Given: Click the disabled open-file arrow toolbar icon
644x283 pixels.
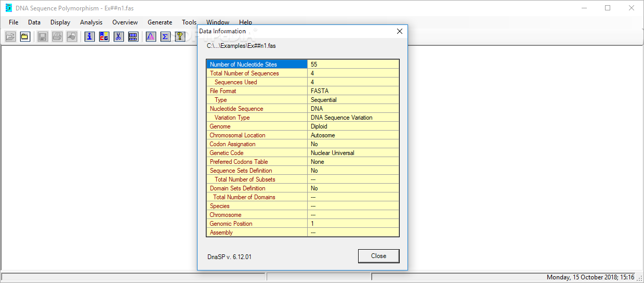Looking at the screenshot, I should coord(10,36).
